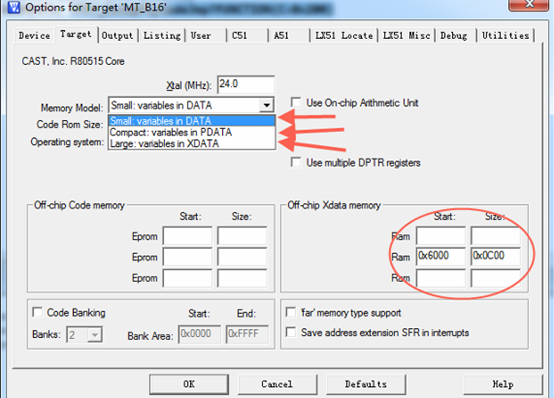Screen dimensions: 554x398
Task: Enable Use On-chip Arithmetic Unit checkbox
Action: 296,103
